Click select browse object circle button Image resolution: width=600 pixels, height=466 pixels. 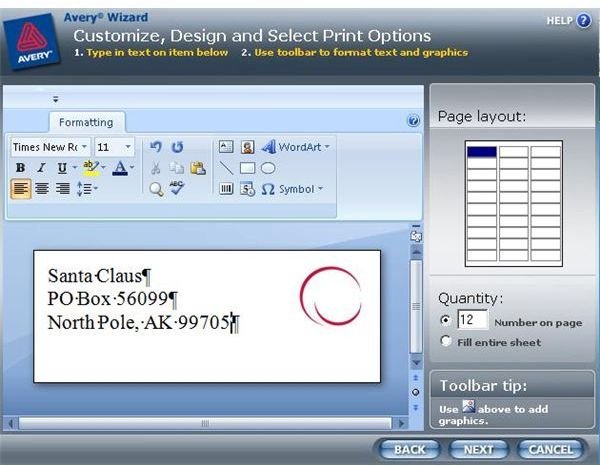pyautogui.click(x=416, y=393)
